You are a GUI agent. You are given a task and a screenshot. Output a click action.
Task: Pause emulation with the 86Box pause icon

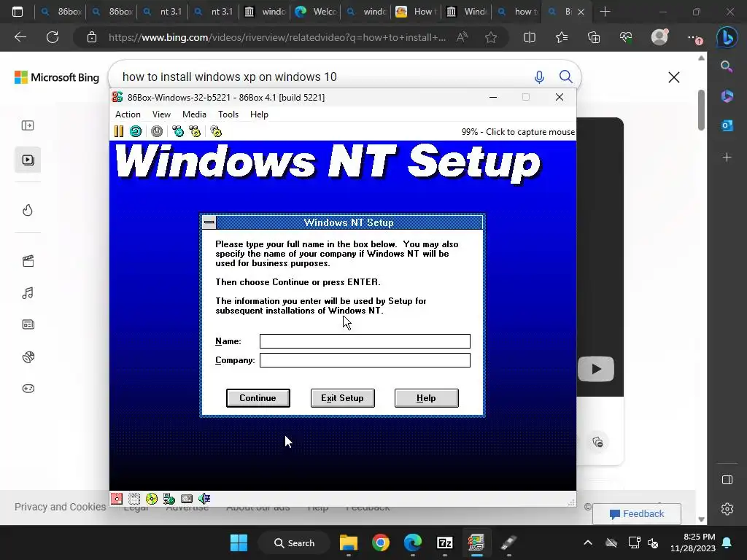(119, 131)
